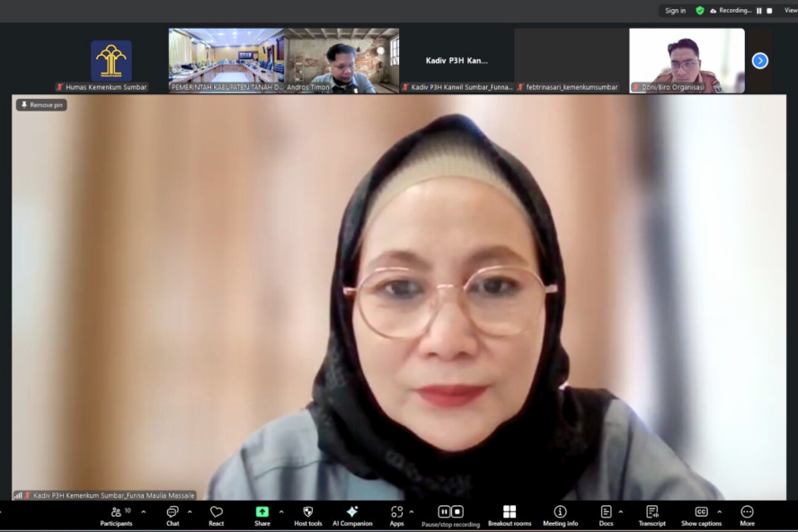Open the Apps menu
The height and width of the screenshot is (532, 798).
pyautogui.click(x=396, y=515)
